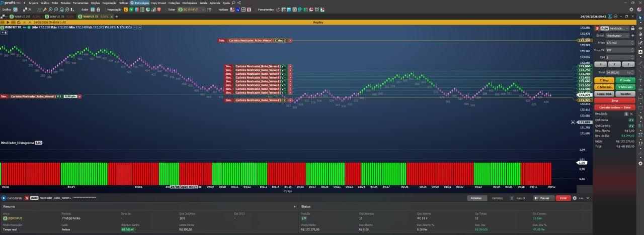Close the active WINFUT 7R tab
Image resolution: width=644 pixels, height=235 pixels.
click(112, 17)
